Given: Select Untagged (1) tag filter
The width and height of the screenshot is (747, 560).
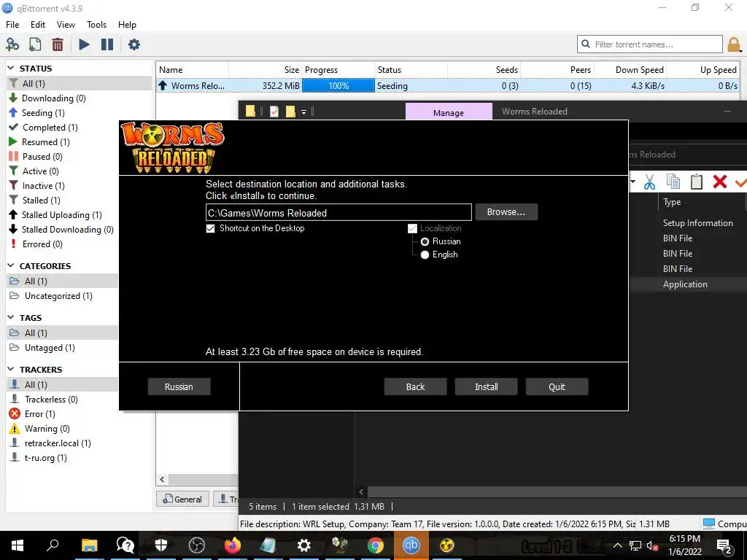Looking at the screenshot, I should (50, 348).
